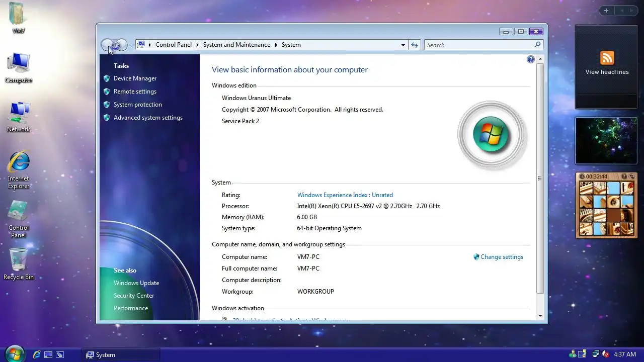Screen dimensions: 644x362
Task: Refresh the System page
Action: tap(415, 45)
